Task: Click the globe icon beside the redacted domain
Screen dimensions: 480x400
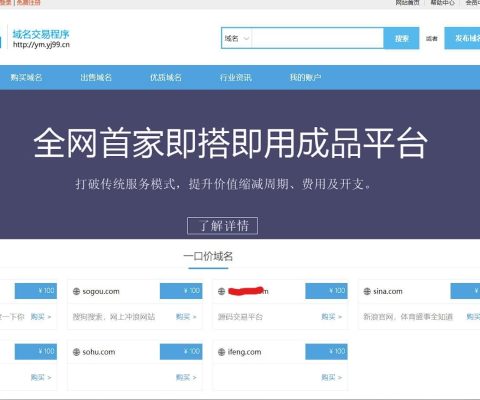Action: [x=221, y=291]
